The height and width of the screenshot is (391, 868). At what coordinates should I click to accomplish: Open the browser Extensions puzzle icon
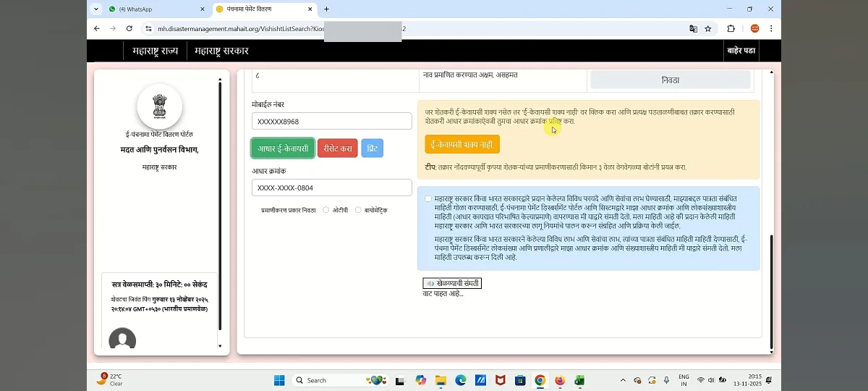coord(731,28)
